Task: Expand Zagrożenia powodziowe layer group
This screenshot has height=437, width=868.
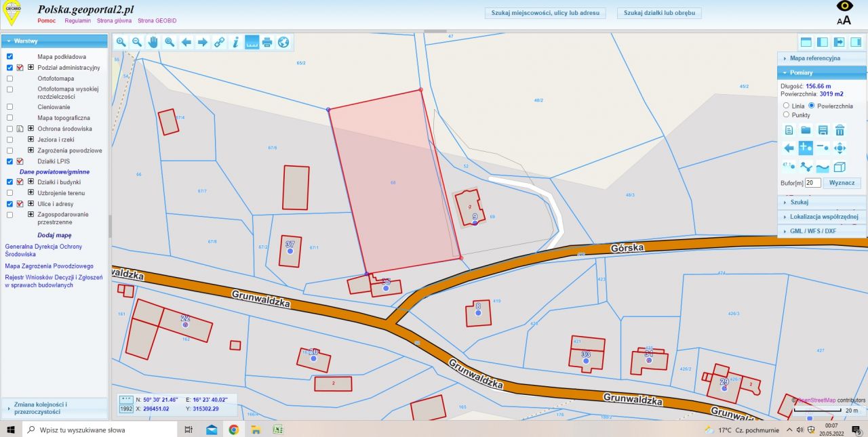Action: click(x=31, y=150)
